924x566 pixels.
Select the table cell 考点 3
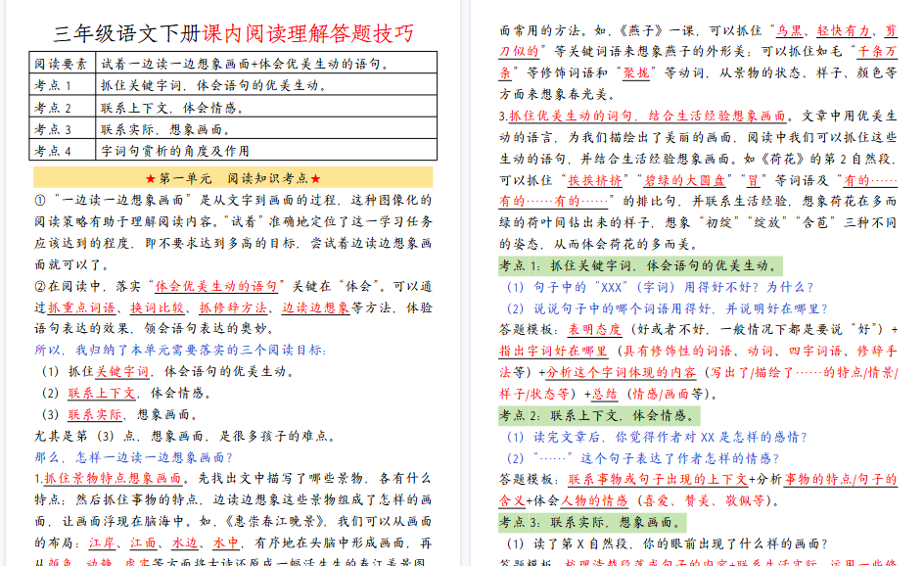[x=63, y=128]
